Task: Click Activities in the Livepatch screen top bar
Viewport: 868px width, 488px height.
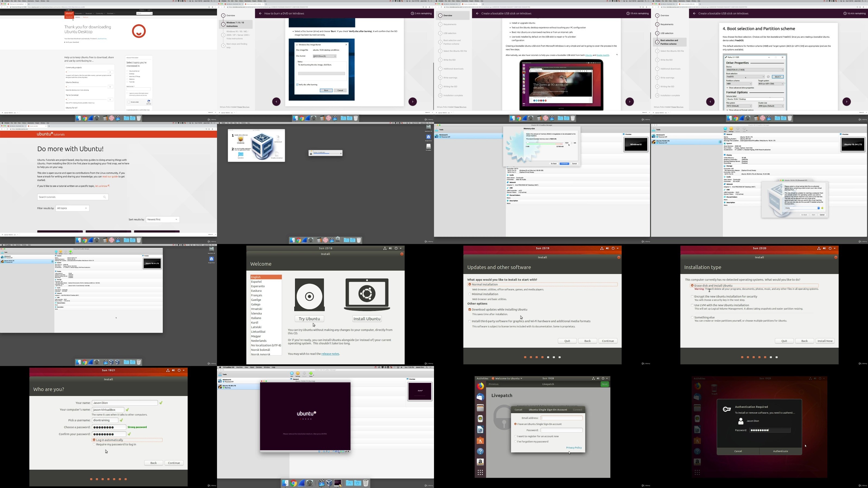Action: coord(482,378)
